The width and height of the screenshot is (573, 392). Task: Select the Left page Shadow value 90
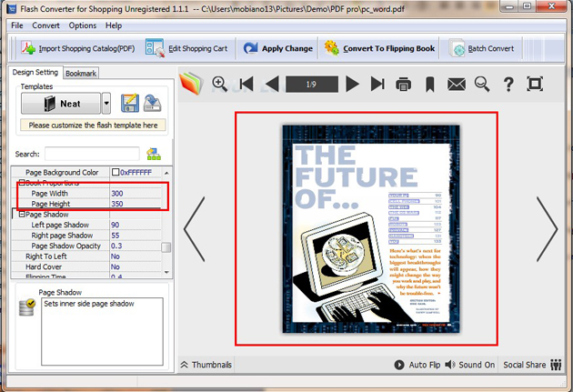[116, 225]
